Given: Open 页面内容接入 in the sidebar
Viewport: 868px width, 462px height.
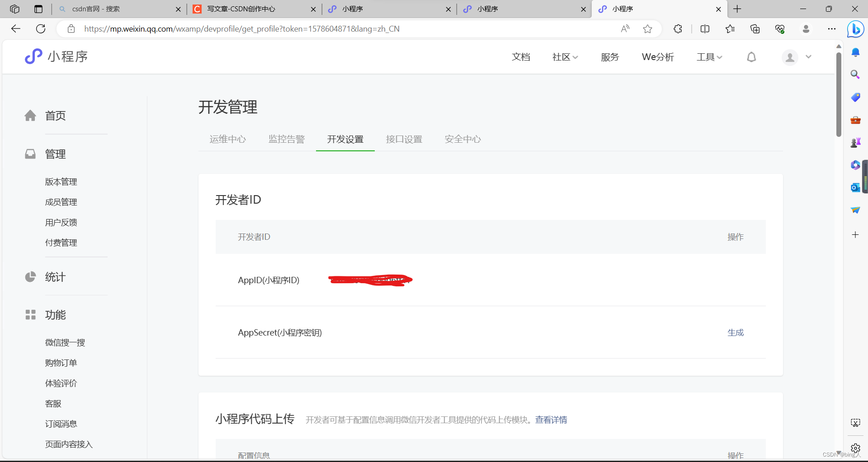Looking at the screenshot, I should click(69, 444).
